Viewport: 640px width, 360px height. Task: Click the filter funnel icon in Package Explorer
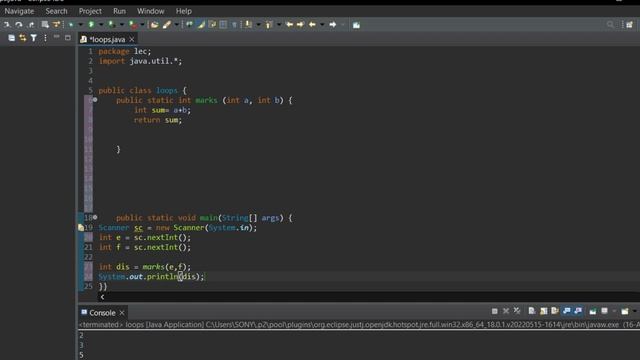coord(34,38)
